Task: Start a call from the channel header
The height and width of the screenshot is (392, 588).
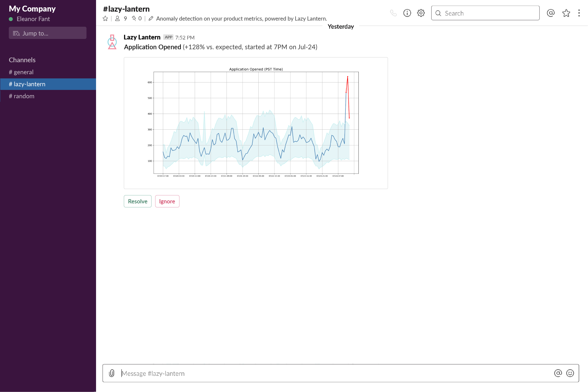Action: [393, 13]
